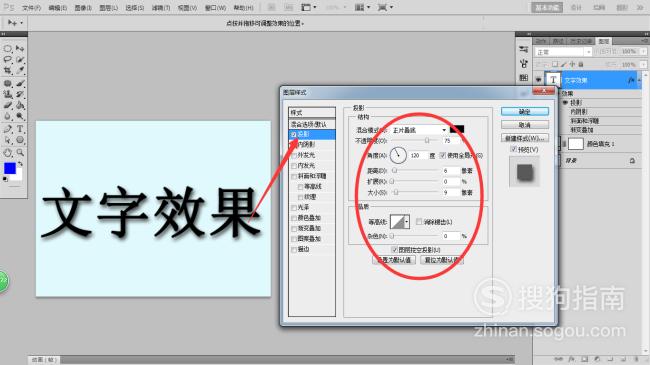Reset default foreground and background colors
This screenshot has height=365, width=650.
[x=5, y=179]
